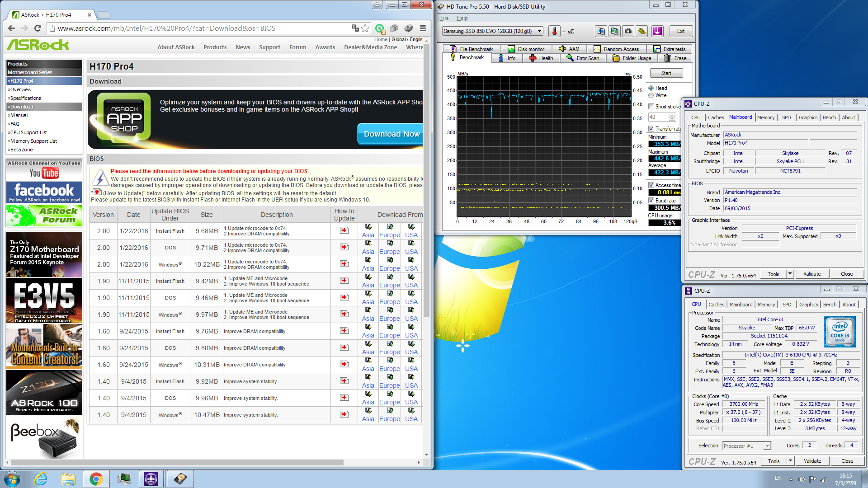Click the yellow options icon in HD Tune

(642, 31)
